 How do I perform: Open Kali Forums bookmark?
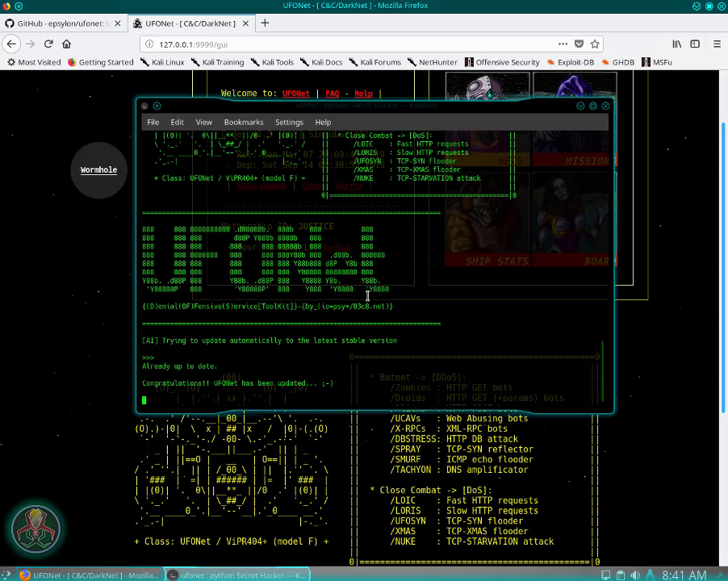[375, 62]
